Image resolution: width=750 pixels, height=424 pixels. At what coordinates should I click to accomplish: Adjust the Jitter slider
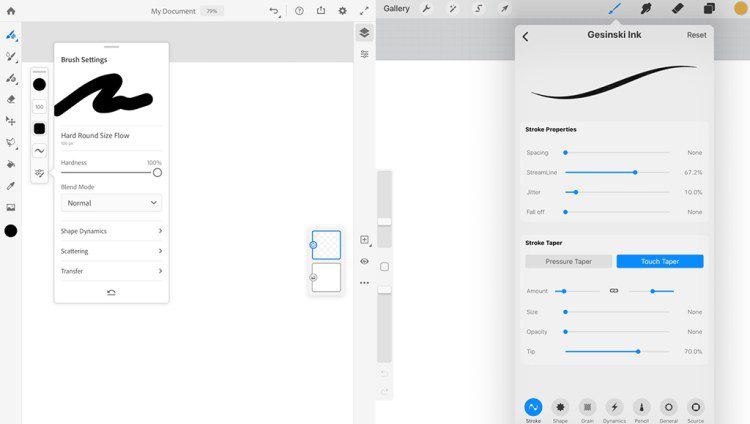pyautogui.click(x=576, y=192)
